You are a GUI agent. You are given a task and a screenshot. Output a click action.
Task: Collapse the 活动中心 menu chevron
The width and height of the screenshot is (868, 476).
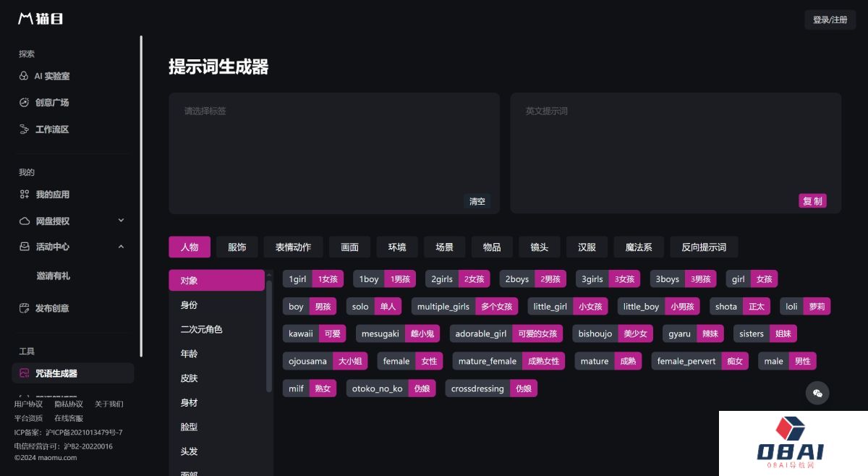(121, 247)
